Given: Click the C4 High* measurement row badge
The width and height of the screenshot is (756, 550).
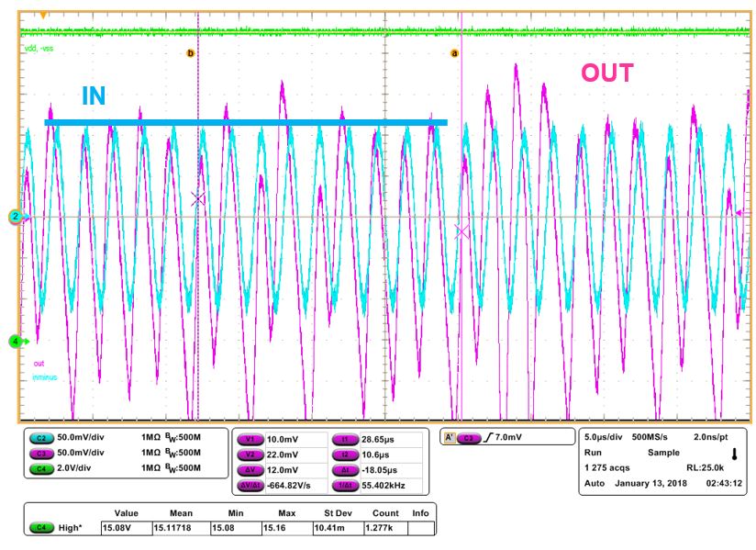Looking at the screenshot, I should (x=39, y=527).
